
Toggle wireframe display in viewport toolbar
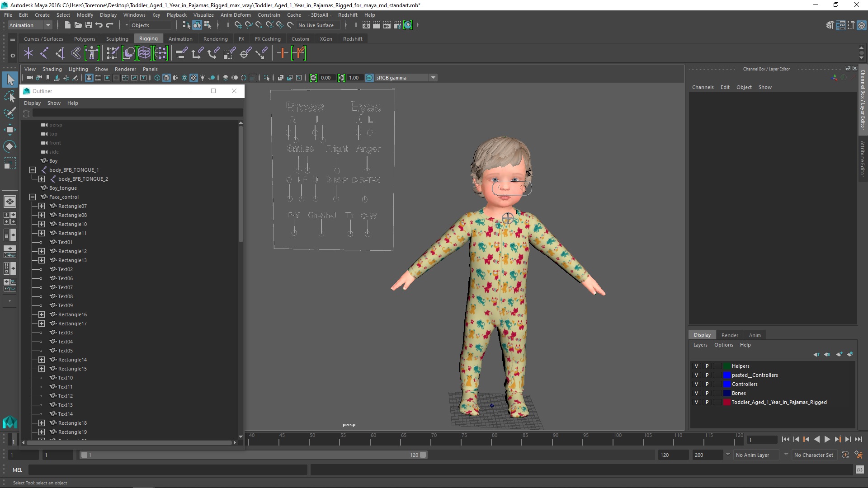[157, 78]
